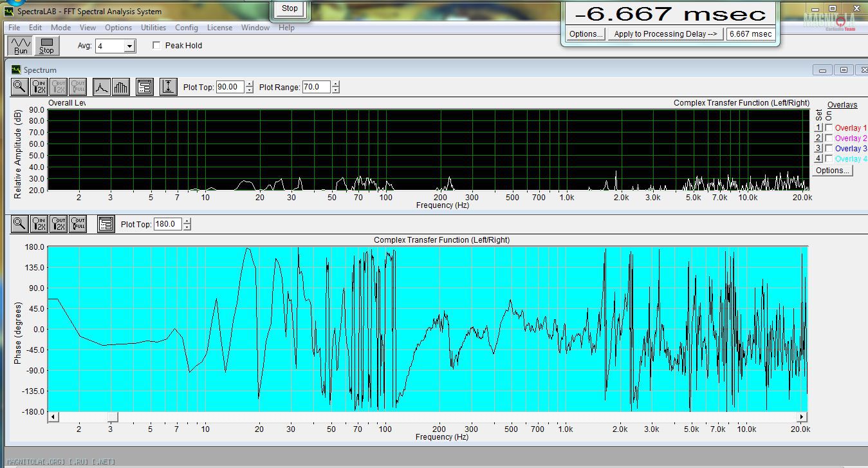
Task: Select the magnifier zoom tool above the phase plot
Action: (19, 224)
